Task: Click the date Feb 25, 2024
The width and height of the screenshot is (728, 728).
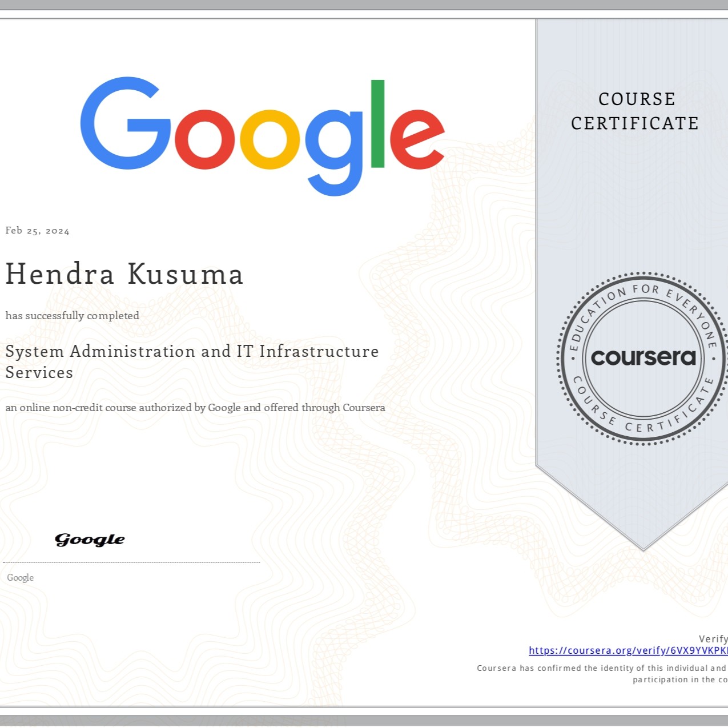Action: click(x=38, y=231)
